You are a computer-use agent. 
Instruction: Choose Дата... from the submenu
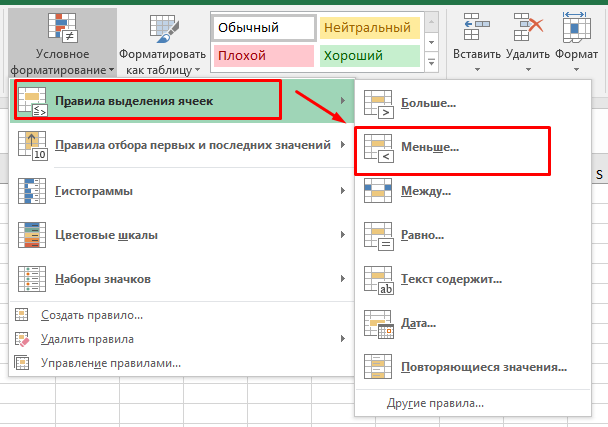tap(473, 323)
